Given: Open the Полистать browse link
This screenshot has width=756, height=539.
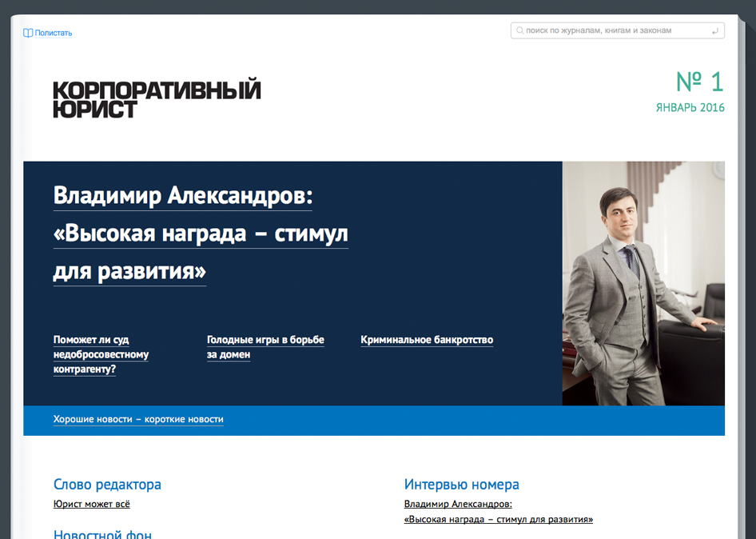Looking at the screenshot, I should [54, 33].
